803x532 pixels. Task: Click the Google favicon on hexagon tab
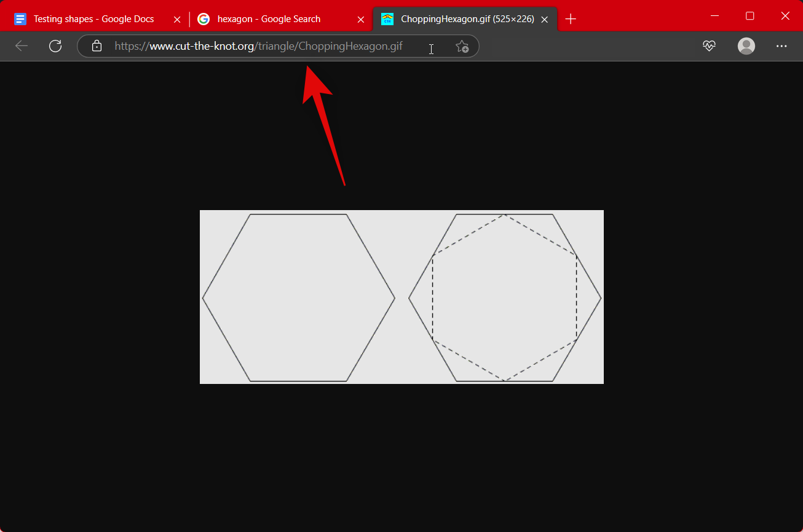click(204, 19)
